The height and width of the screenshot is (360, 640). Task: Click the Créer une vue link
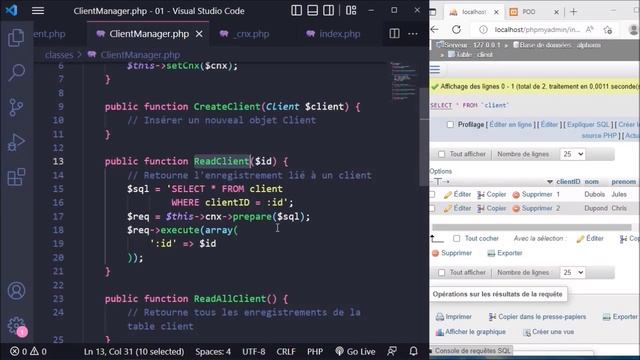(x=549, y=332)
